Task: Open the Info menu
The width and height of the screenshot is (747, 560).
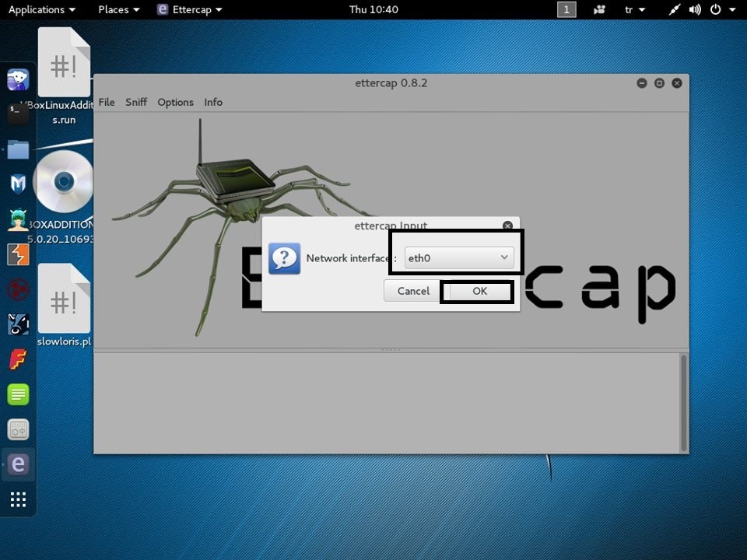Action: 213,102
